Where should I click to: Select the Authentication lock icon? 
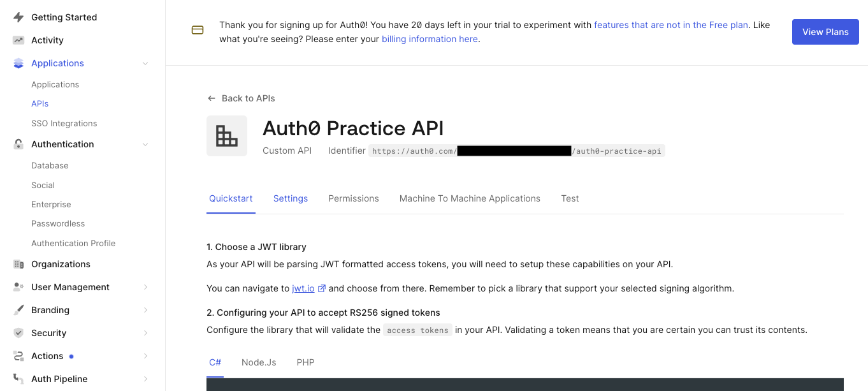(x=18, y=144)
